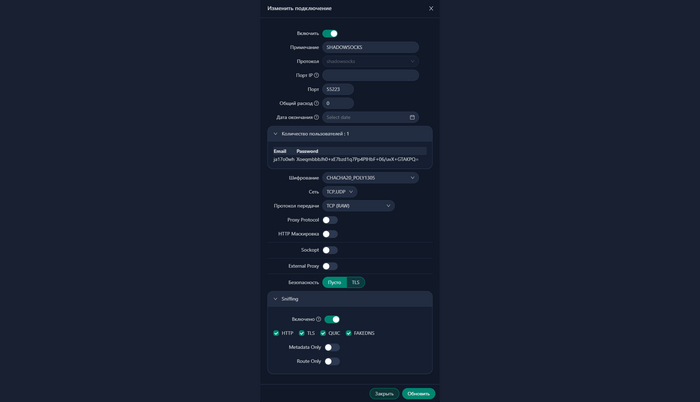
Task: Enable the Sockopt switch
Action: [x=330, y=250]
